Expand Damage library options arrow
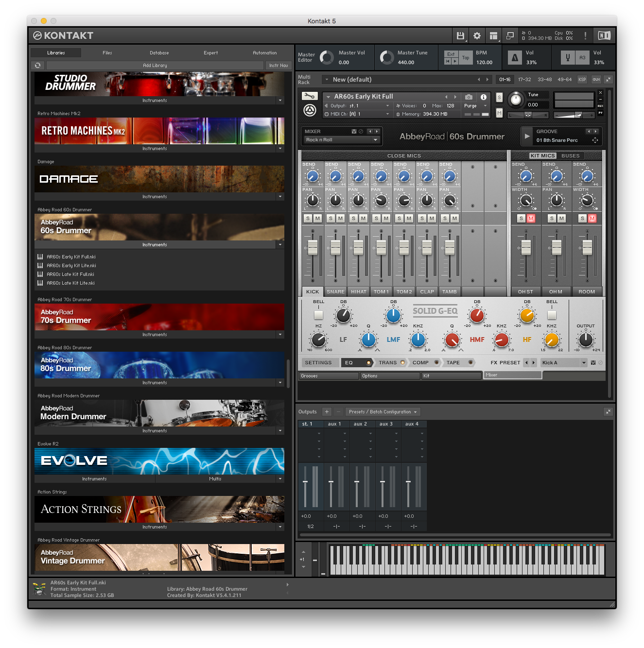 pos(280,197)
